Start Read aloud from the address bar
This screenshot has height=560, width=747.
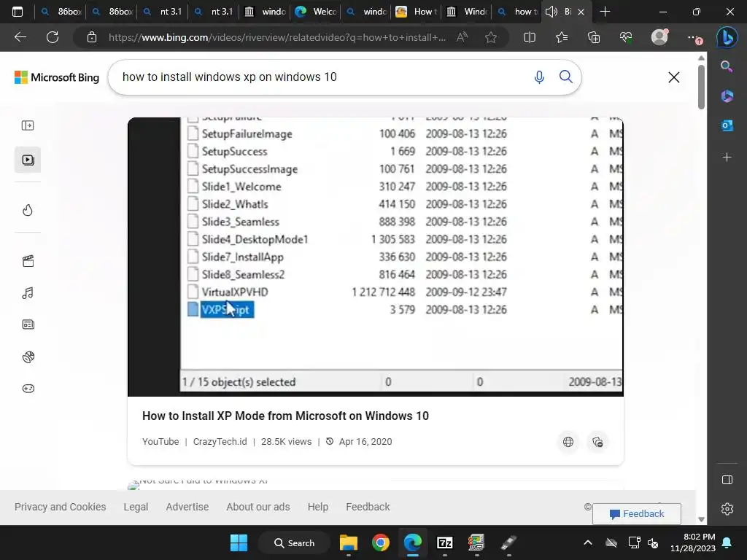[462, 37]
